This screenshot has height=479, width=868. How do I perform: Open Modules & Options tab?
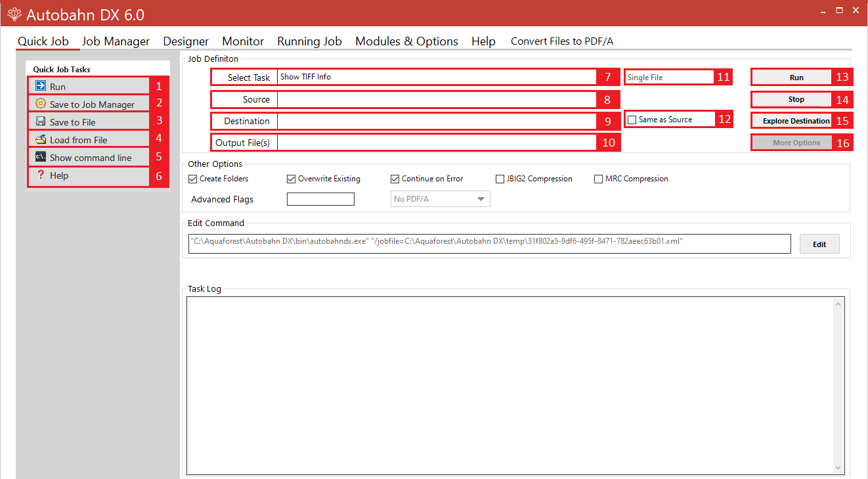406,41
